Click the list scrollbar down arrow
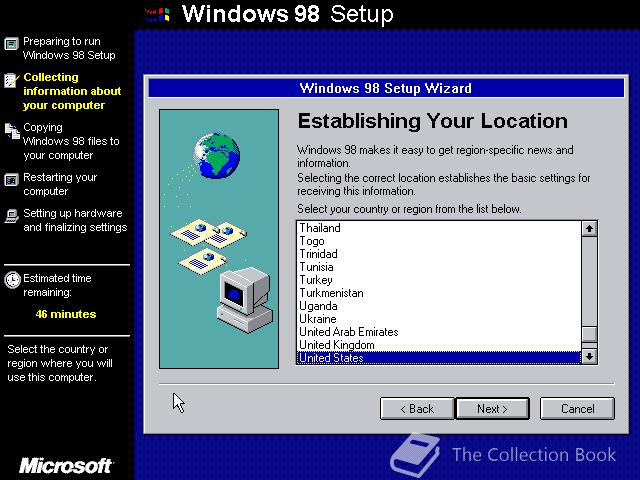This screenshot has width=640, height=480. coord(589,356)
